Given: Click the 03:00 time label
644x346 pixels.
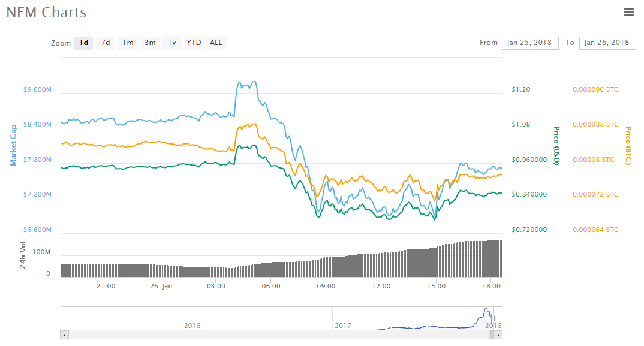Looking at the screenshot, I should pyautogui.click(x=216, y=287).
